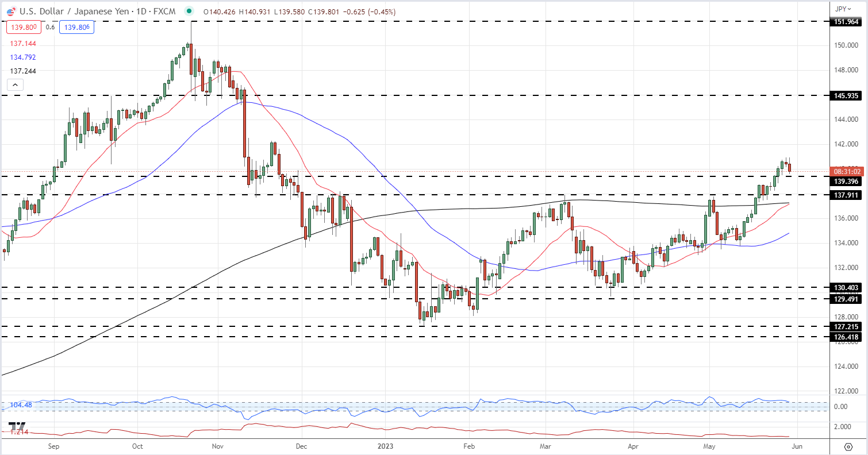
Task: Open chart settings gear icon
Action: (848, 446)
